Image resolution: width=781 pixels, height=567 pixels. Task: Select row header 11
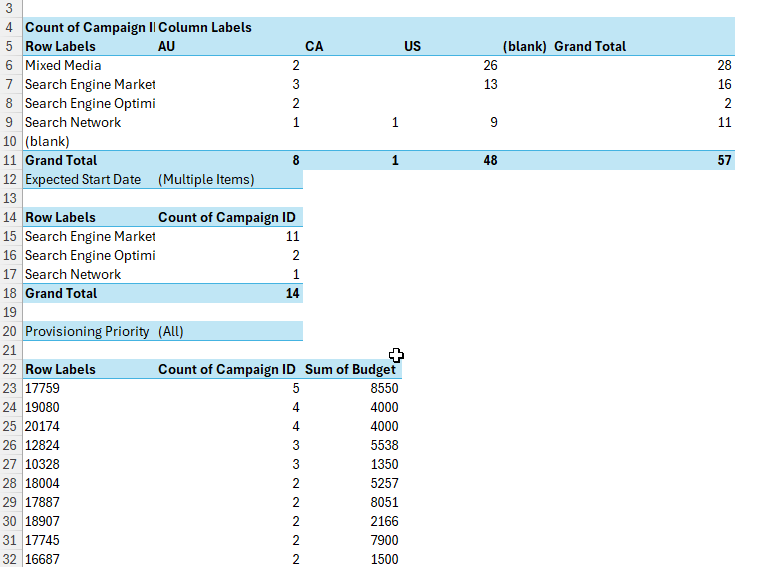click(9, 160)
